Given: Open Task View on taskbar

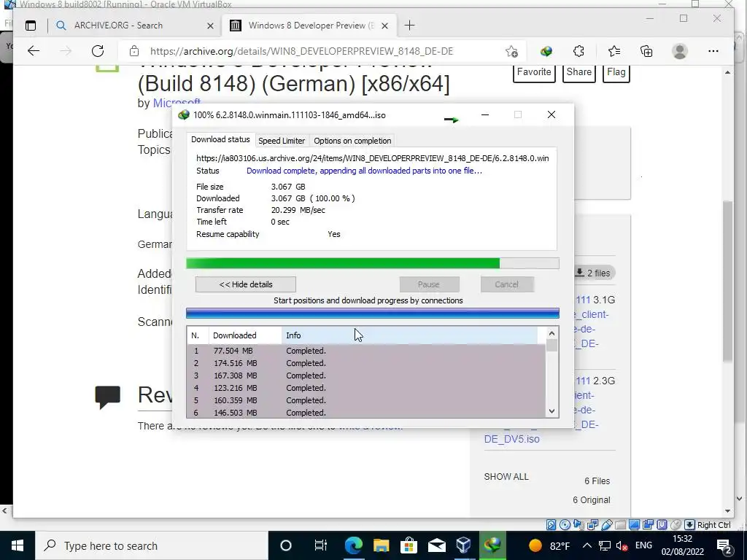Looking at the screenshot, I should 321,545.
